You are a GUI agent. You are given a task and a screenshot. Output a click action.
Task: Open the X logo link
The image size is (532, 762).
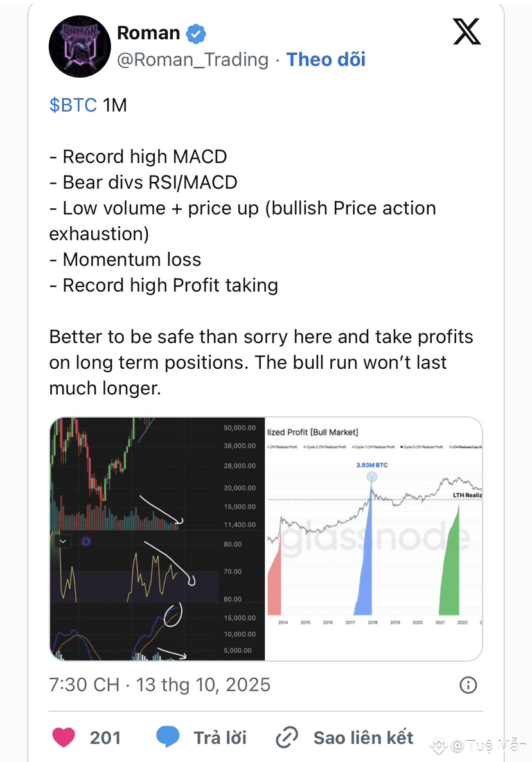click(x=466, y=31)
